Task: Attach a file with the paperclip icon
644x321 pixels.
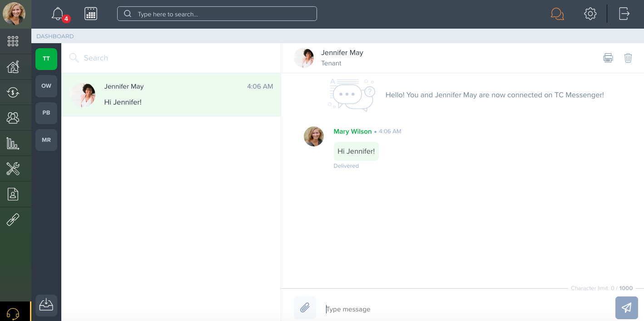Action: (x=305, y=308)
